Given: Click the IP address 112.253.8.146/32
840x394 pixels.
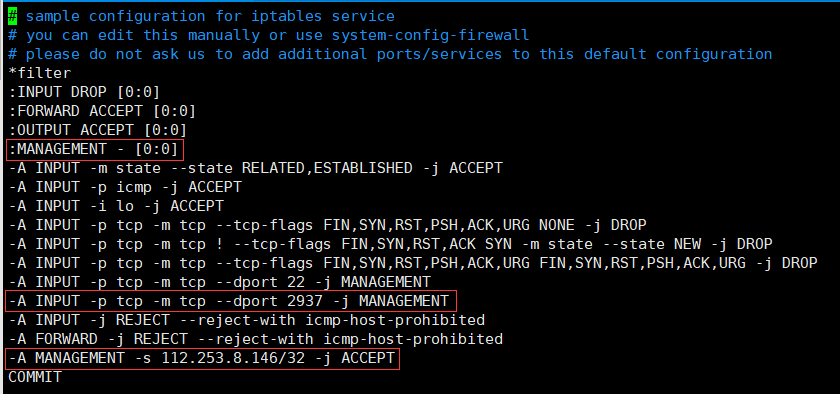Looking at the screenshot, I should click(x=233, y=358).
